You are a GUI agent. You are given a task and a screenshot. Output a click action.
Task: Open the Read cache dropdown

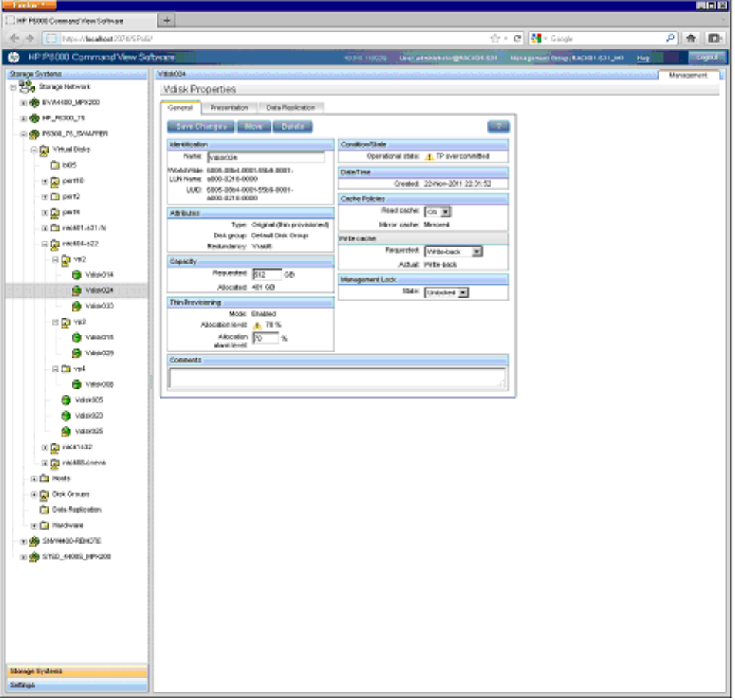(x=439, y=212)
